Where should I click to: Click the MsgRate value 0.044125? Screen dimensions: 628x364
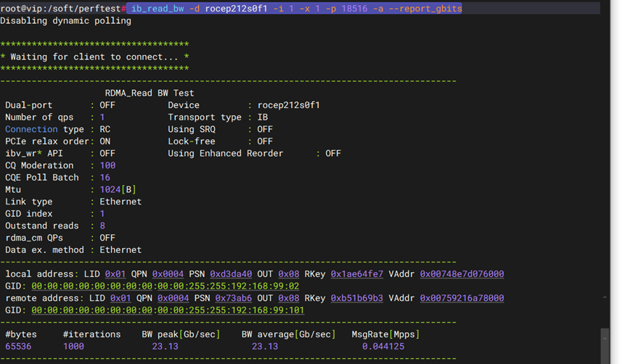point(383,347)
